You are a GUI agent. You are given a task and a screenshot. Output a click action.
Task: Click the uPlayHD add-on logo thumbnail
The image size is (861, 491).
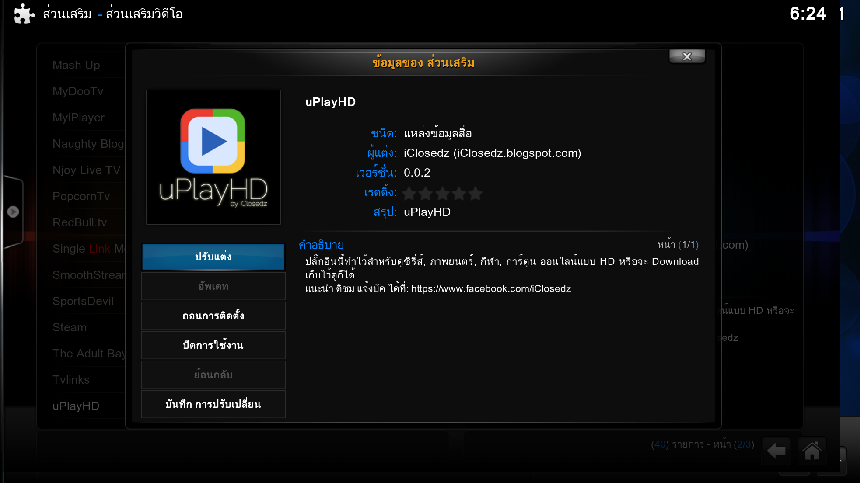[x=214, y=158]
